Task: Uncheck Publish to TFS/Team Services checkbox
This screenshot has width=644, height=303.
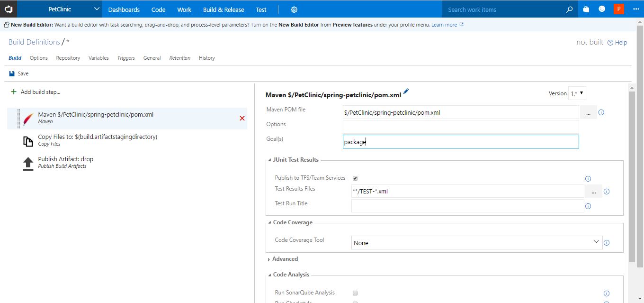Action: (x=355, y=178)
